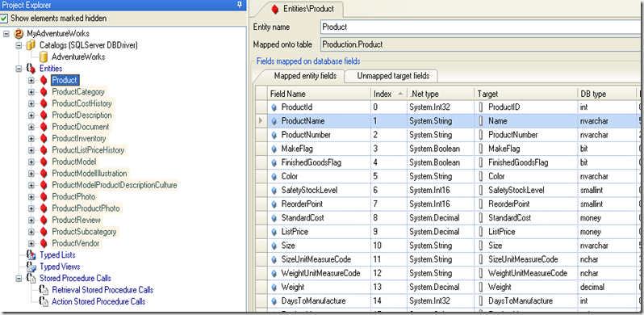Click the ReorderPoint target cell
Viewport: 644px width, 315px height.
(525, 204)
